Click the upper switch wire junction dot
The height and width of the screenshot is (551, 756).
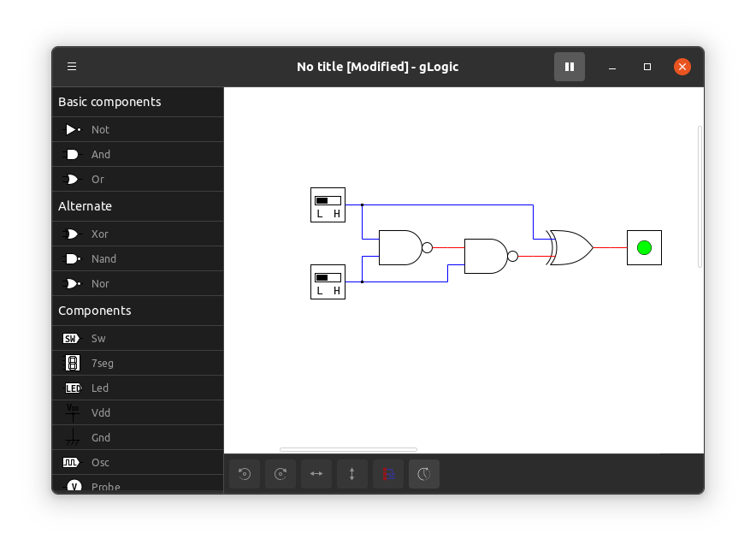pyautogui.click(x=362, y=205)
